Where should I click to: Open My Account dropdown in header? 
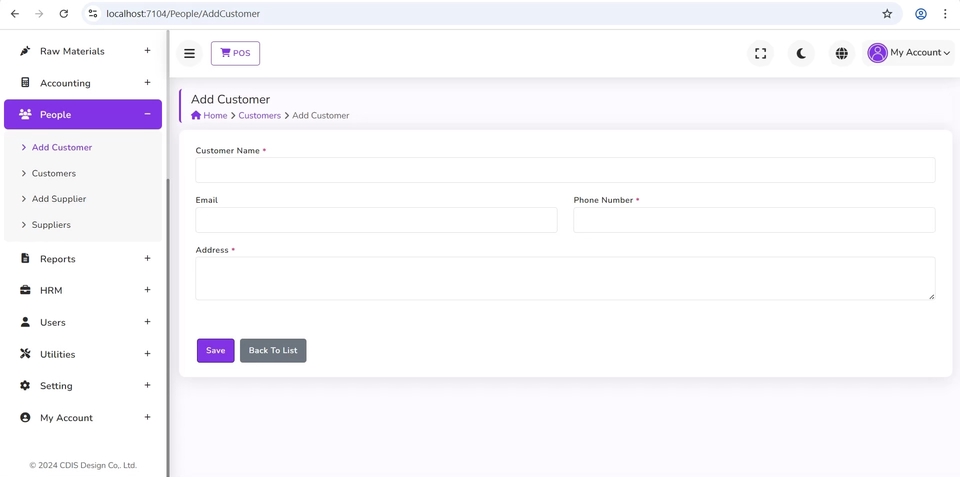pyautogui.click(x=919, y=53)
